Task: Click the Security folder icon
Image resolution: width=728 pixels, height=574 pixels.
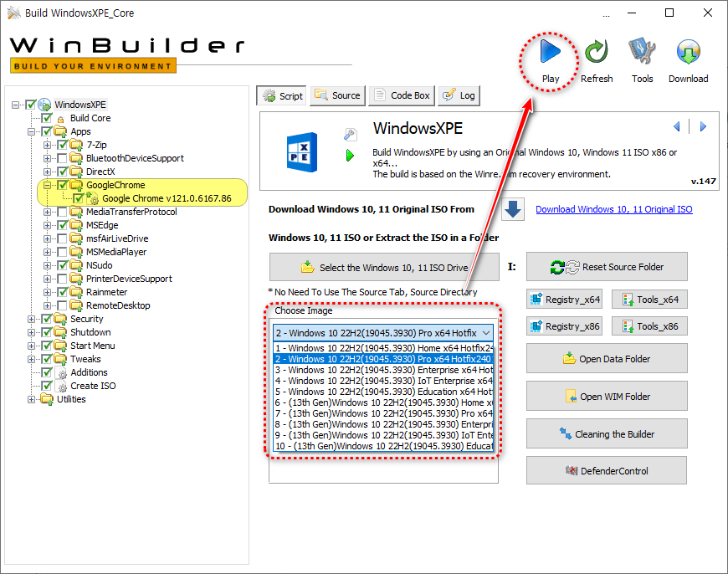Action: tap(60, 319)
